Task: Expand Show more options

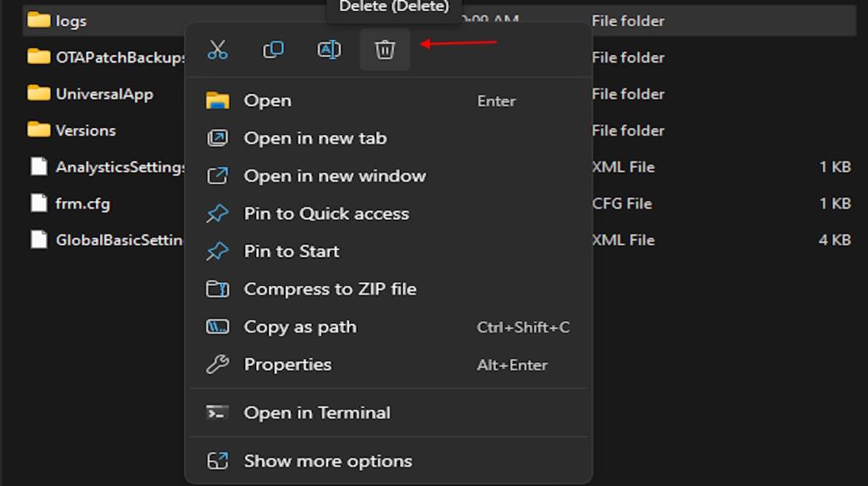Action: (327, 461)
